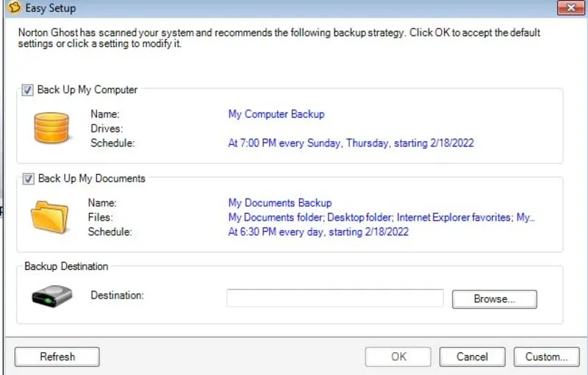588x375 pixels.
Task: Open the My Computer Backup name setting
Action: coord(276,114)
